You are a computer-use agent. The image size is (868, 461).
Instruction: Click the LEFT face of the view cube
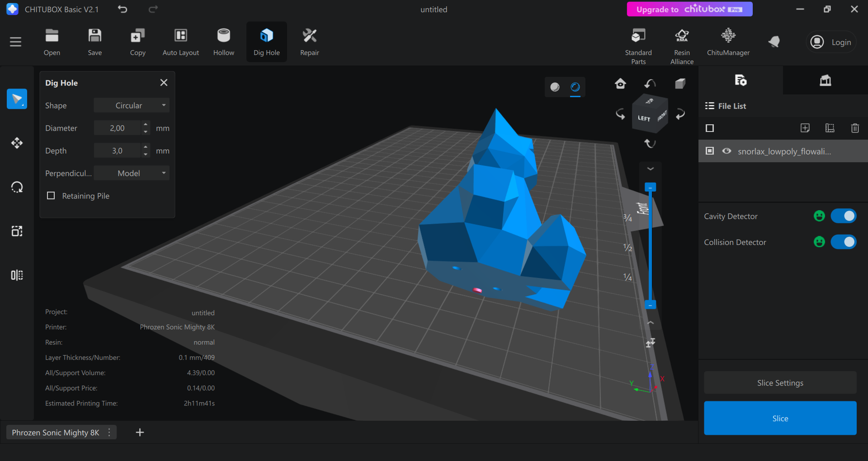(x=644, y=118)
